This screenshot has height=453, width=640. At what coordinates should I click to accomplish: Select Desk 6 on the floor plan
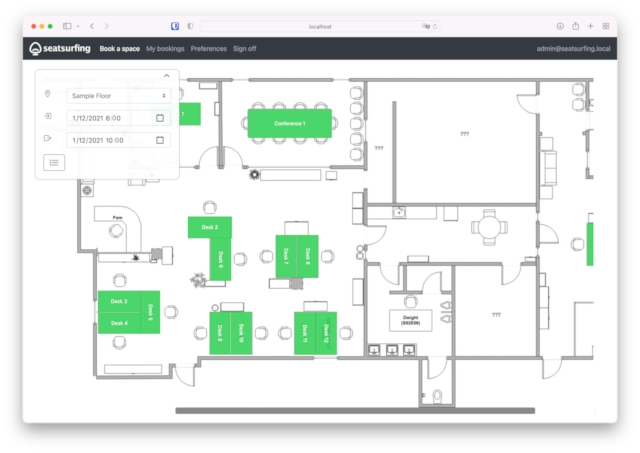click(x=220, y=260)
